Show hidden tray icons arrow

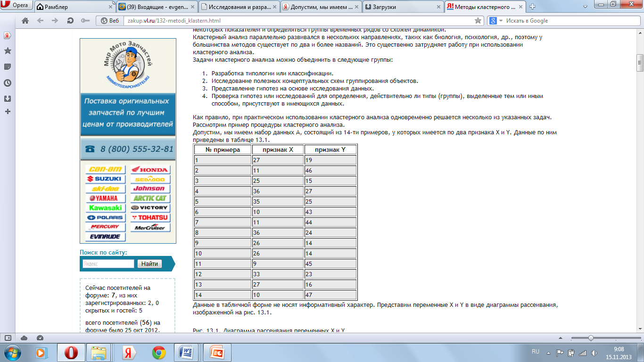(x=548, y=352)
